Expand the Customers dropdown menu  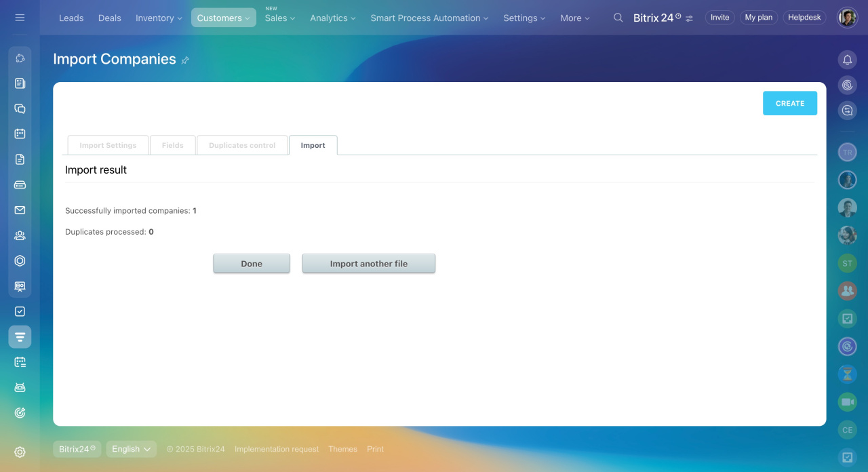(223, 18)
